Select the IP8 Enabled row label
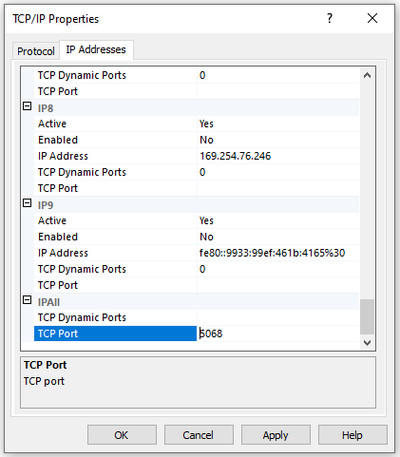Screen dimensions: 400x457 pos(58,140)
